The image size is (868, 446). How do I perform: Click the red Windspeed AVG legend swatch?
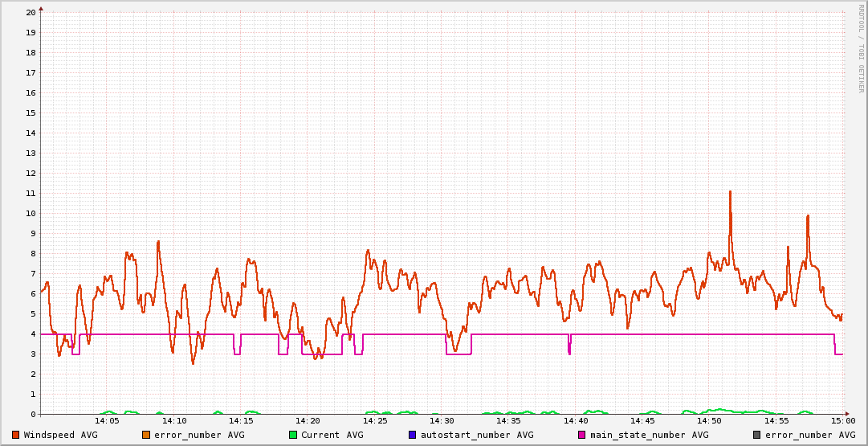(x=15, y=435)
